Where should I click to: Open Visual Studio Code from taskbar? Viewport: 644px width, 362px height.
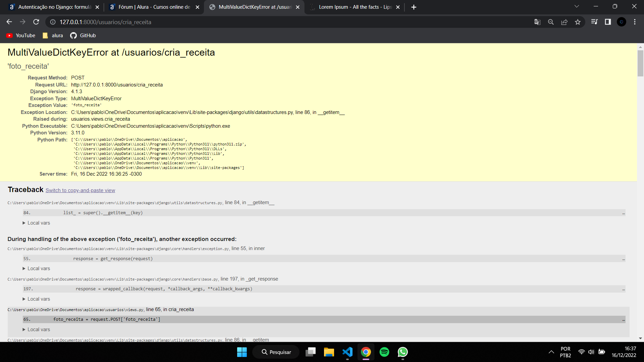[x=347, y=352]
